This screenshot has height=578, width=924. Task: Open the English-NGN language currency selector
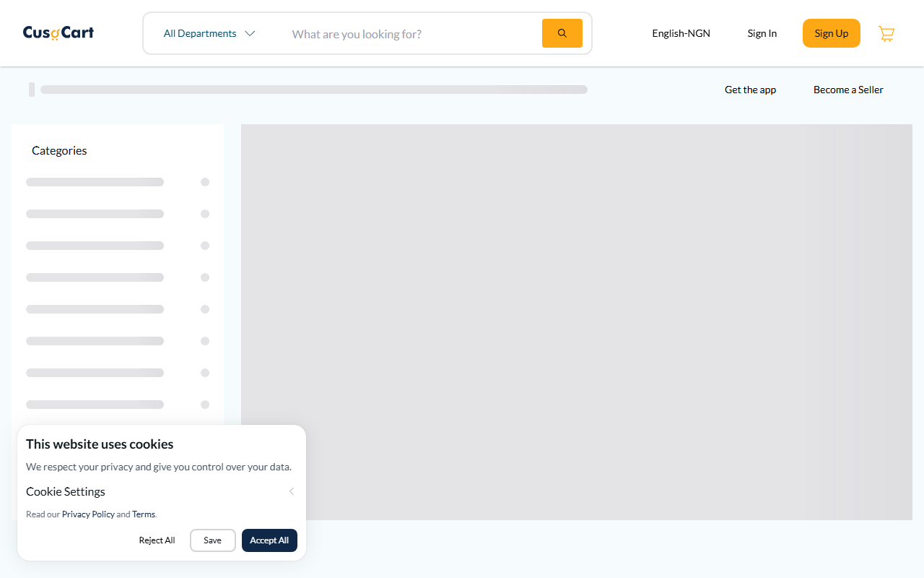click(681, 33)
